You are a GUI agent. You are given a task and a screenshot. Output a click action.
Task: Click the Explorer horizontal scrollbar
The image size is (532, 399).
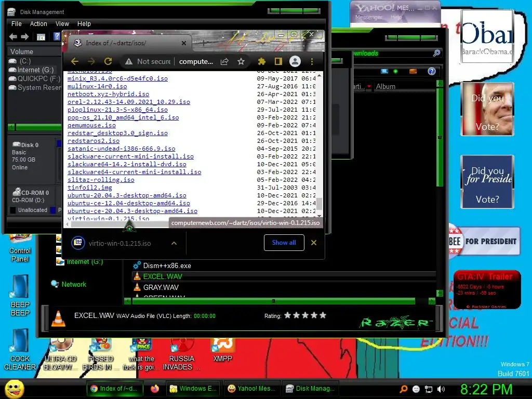pos(273,301)
